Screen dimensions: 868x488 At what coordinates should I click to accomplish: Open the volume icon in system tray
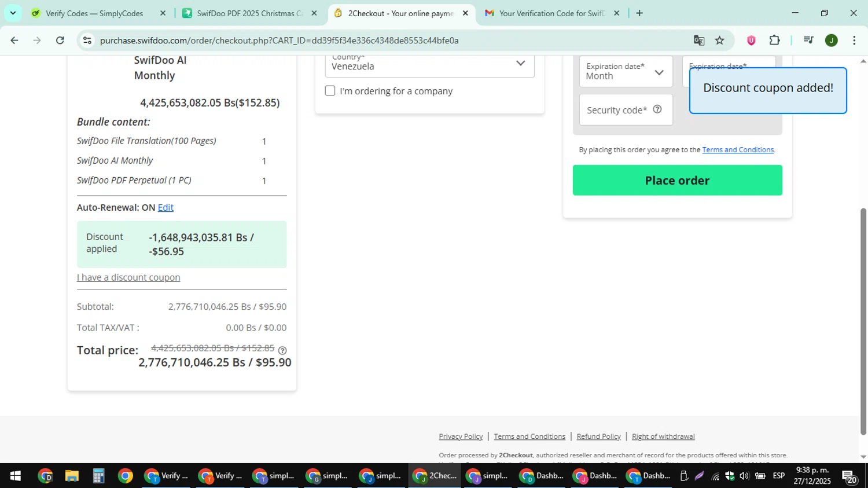click(x=744, y=476)
